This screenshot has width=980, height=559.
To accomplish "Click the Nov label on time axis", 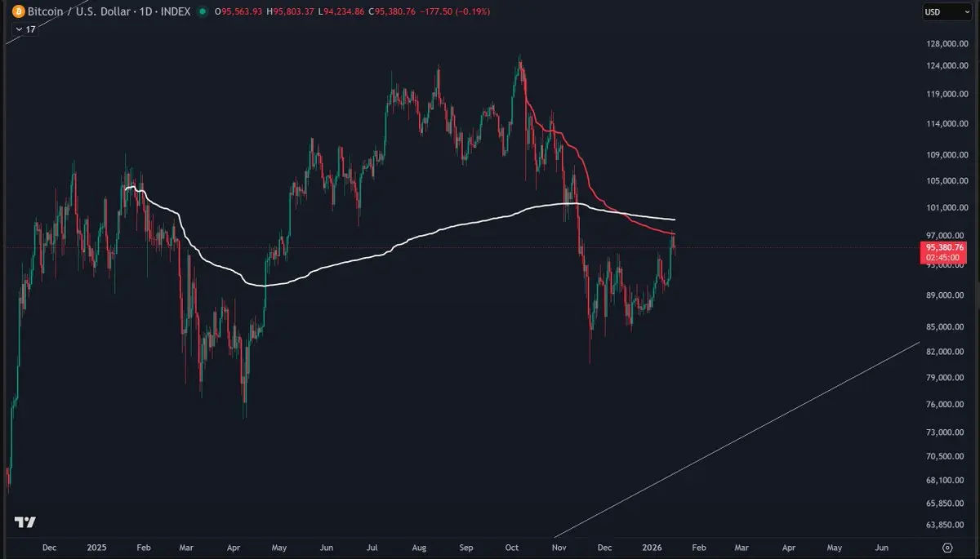I will pos(559,548).
